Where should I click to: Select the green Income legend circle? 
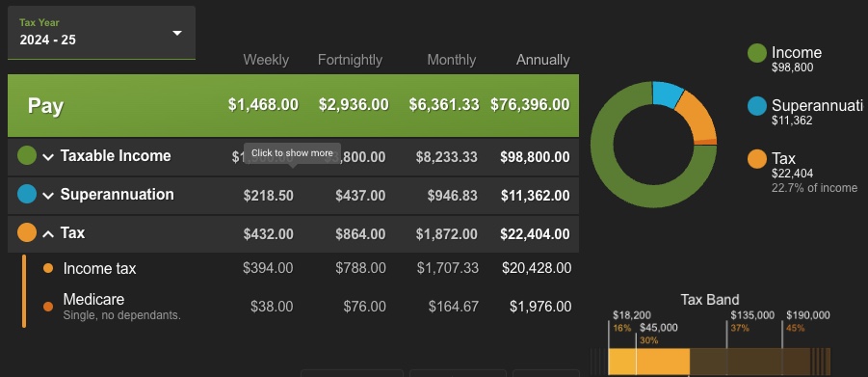(x=757, y=53)
